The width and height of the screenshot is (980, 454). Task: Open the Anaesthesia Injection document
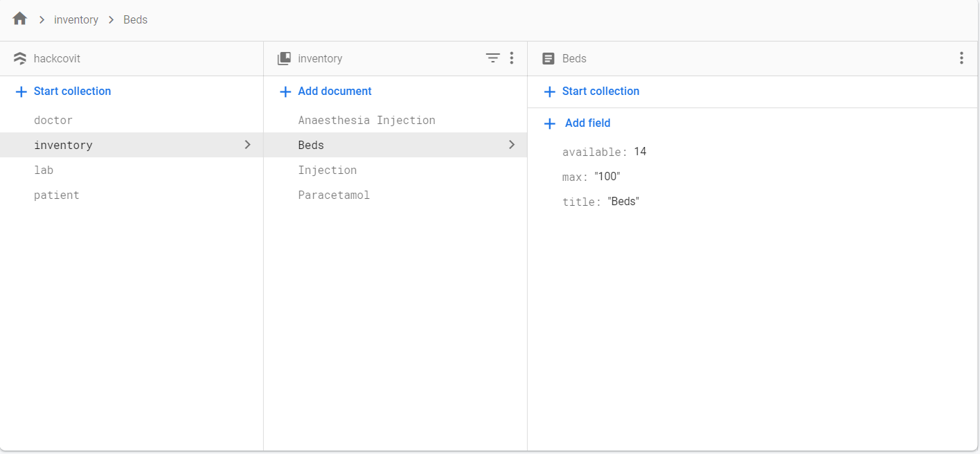click(366, 121)
